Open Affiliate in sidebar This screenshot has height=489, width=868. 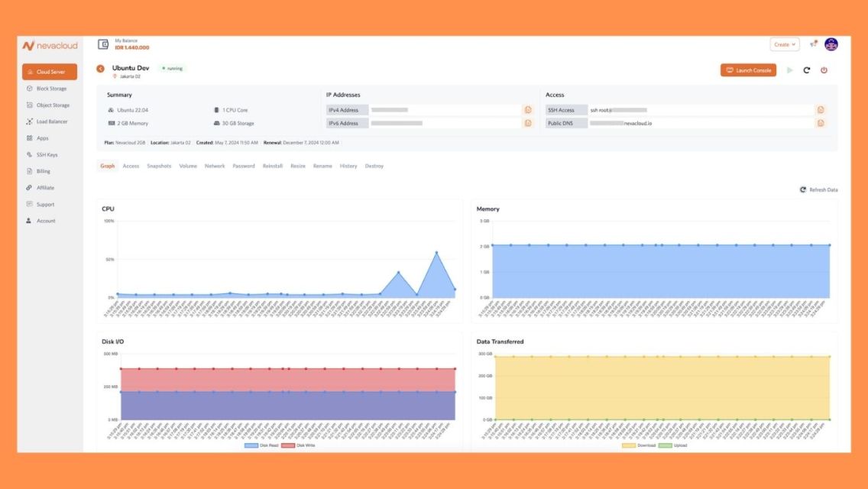pos(40,188)
